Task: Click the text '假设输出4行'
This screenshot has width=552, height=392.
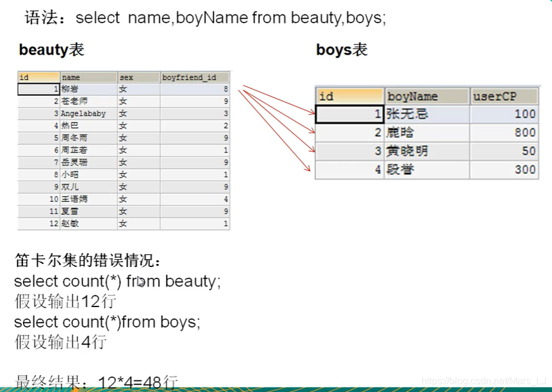Action: 61,342
